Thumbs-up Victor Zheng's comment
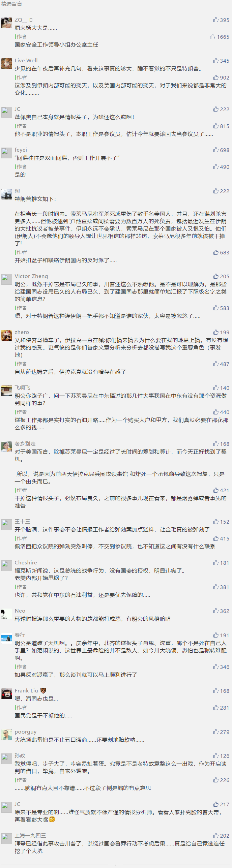Screen dimensions: 232x868 221,276
